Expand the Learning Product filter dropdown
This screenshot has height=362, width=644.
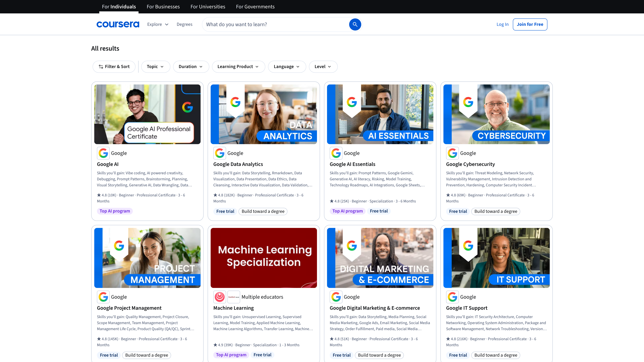click(x=238, y=67)
